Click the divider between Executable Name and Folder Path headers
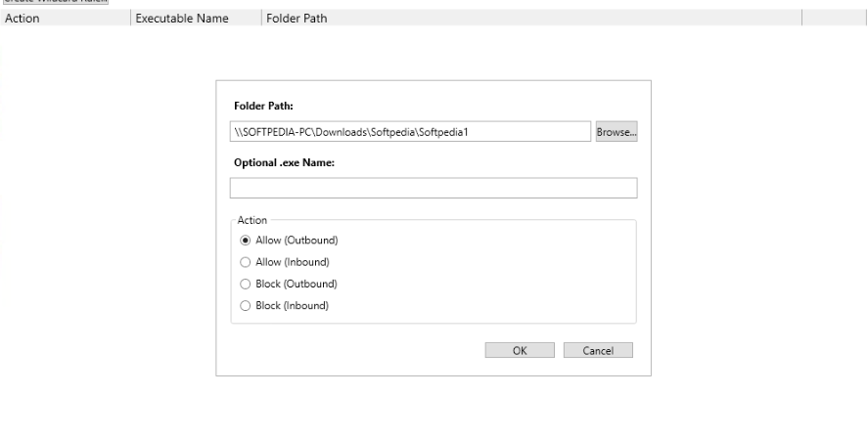Screen dimensions: 868x440 point(261,18)
